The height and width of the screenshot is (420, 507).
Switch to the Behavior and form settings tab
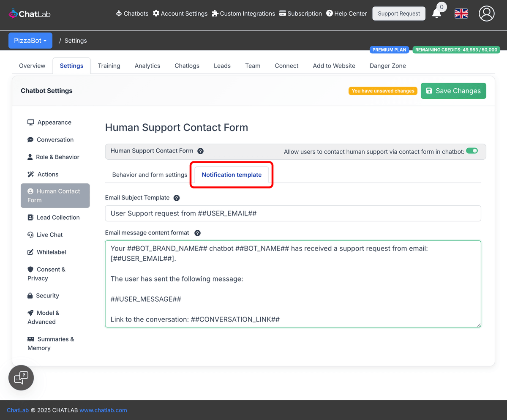click(149, 175)
